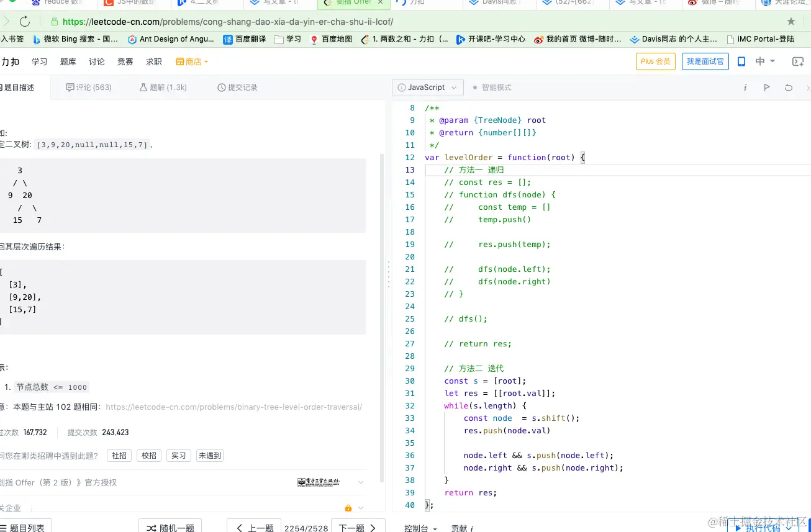The height and width of the screenshot is (532, 811).
Task: Click line number 12 in the gutter
Action: point(410,158)
